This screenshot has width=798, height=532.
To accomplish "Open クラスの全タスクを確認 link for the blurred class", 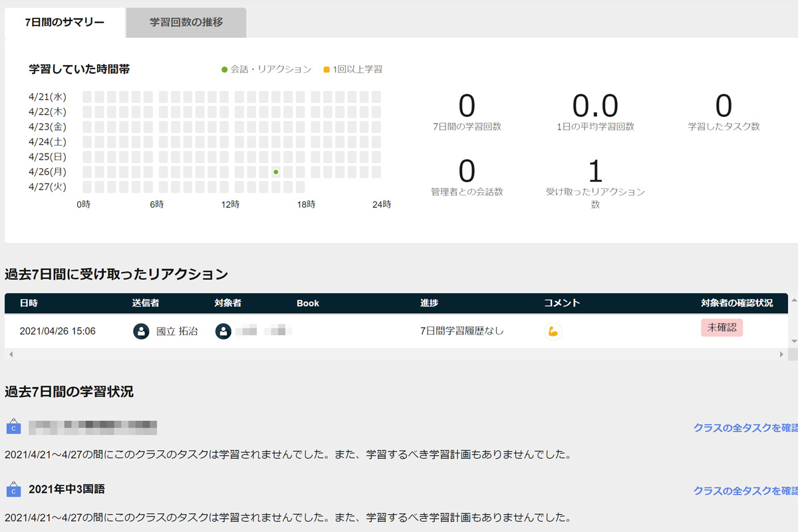I will click(x=745, y=428).
